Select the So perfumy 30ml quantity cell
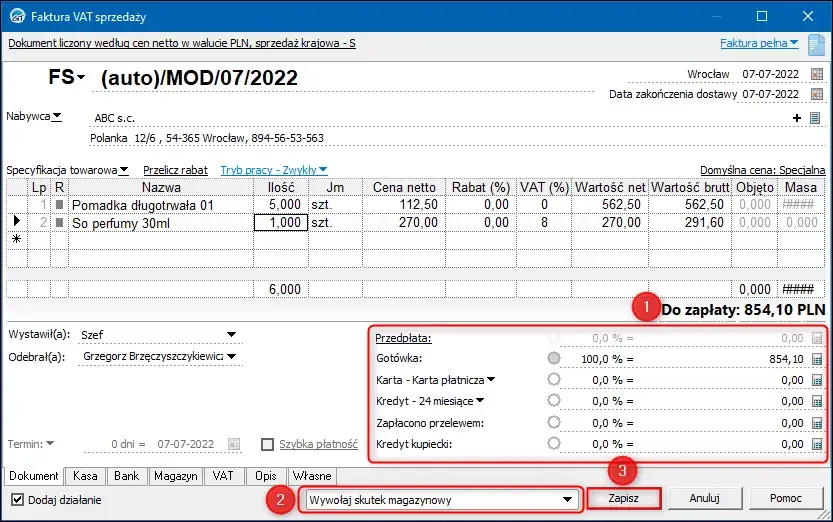Screen dimensions: 833x522 tap(280, 223)
